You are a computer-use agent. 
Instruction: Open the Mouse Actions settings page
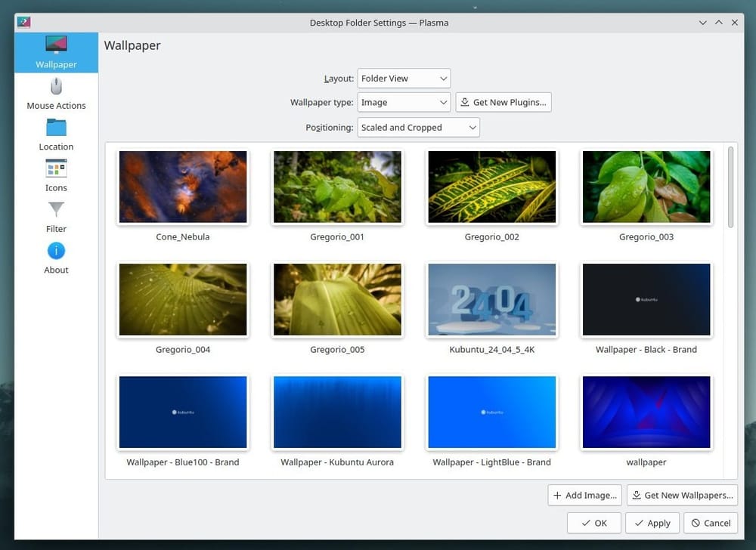tap(55, 93)
